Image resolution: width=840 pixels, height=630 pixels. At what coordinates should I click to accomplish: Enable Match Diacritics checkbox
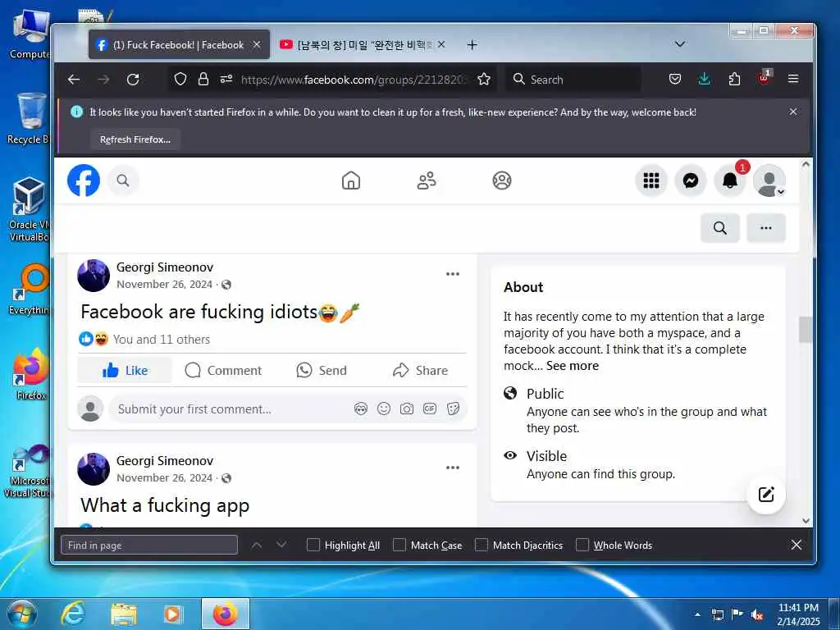(x=482, y=545)
